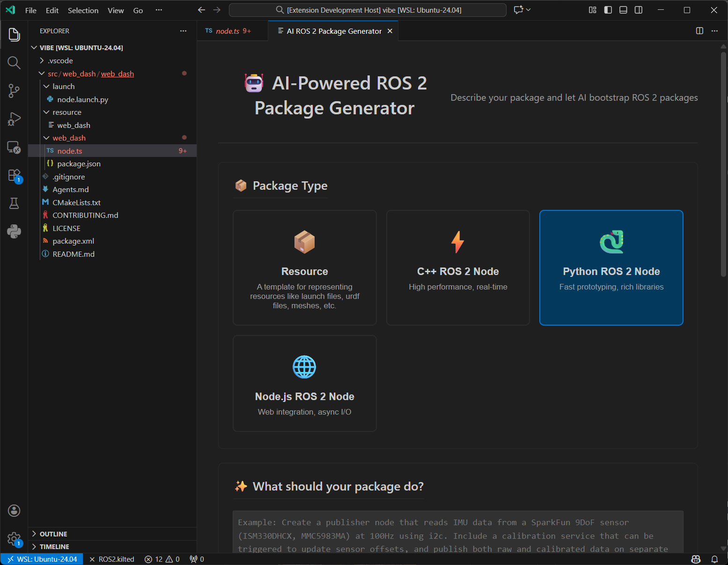
Task: Select the Python ROS 2 Node card
Action: tap(611, 268)
